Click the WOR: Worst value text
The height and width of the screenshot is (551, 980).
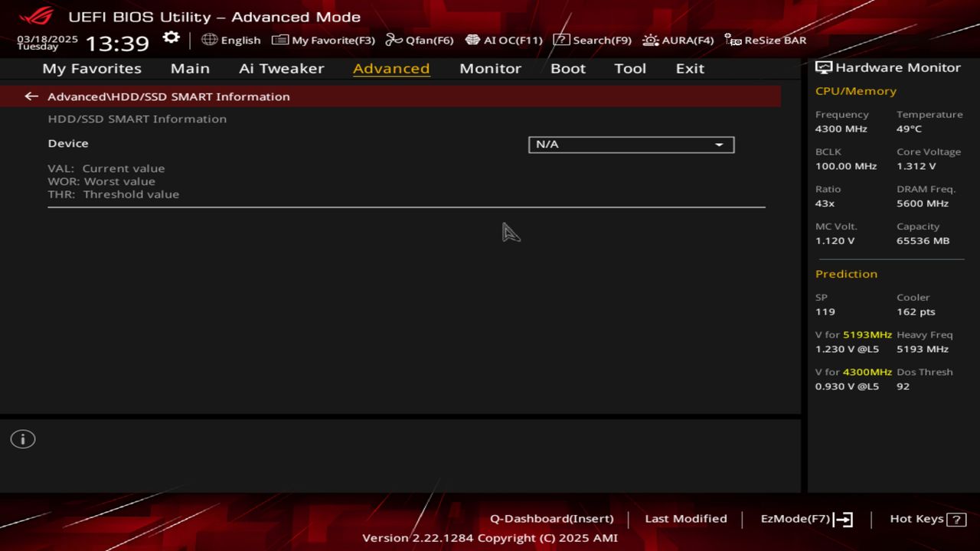(x=102, y=181)
